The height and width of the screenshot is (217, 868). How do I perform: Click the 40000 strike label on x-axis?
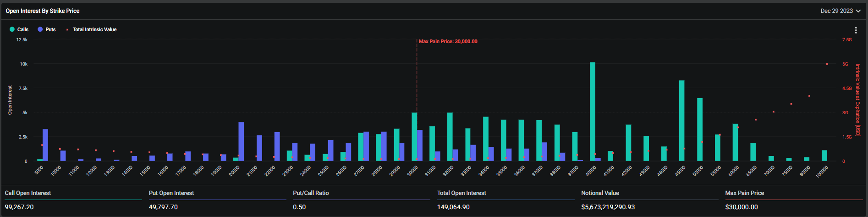pos(591,171)
